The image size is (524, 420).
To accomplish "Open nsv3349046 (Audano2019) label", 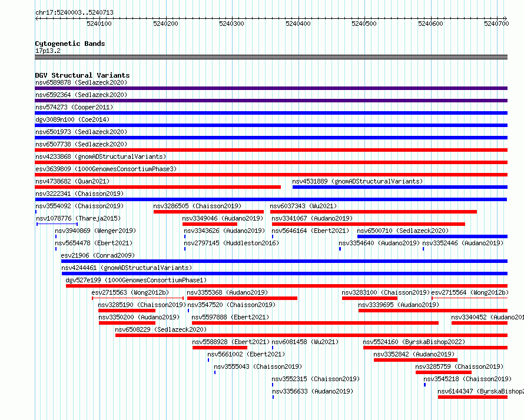I will coord(223,218).
